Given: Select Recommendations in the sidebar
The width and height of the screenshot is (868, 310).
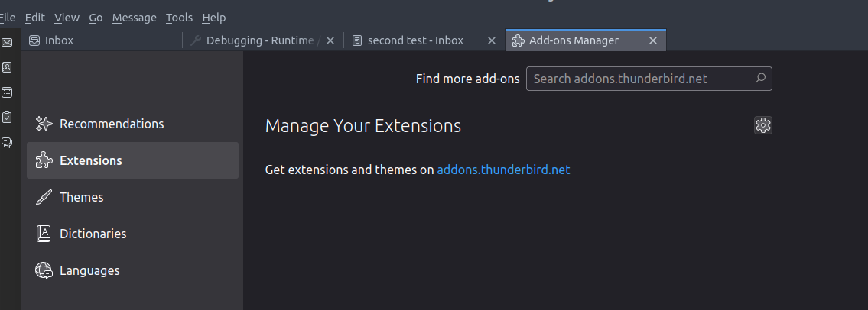Looking at the screenshot, I should [x=112, y=124].
